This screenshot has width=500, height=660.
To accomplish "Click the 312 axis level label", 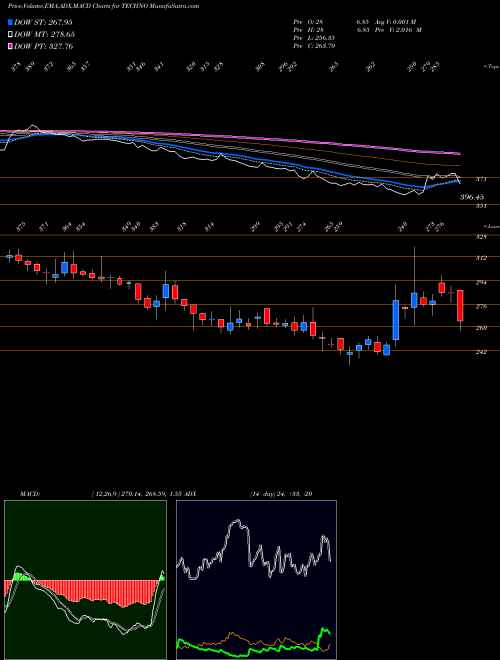I will [481, 258].
